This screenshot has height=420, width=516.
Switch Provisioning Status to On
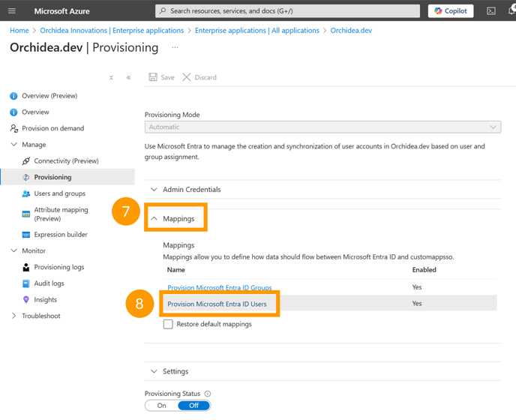(x=161, y=406)
